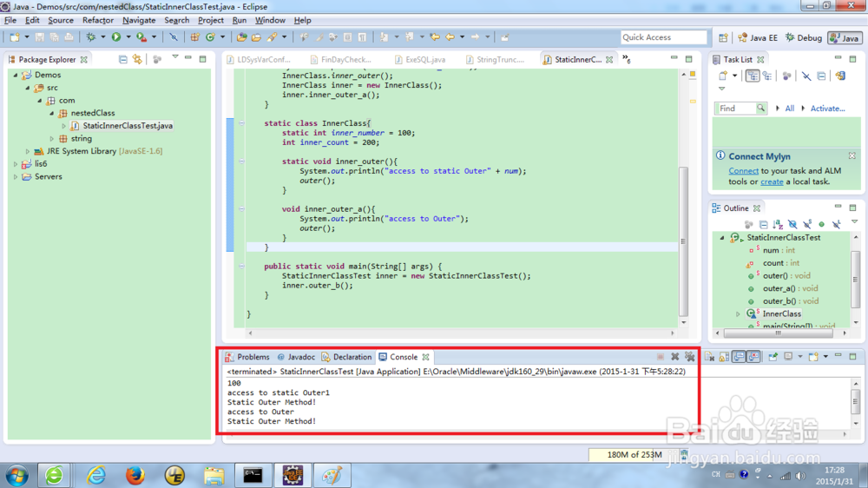Toggle Hide Non-Public Members in Outline
This screenshot has height=488, width=868.
click(x=821, y=224)
